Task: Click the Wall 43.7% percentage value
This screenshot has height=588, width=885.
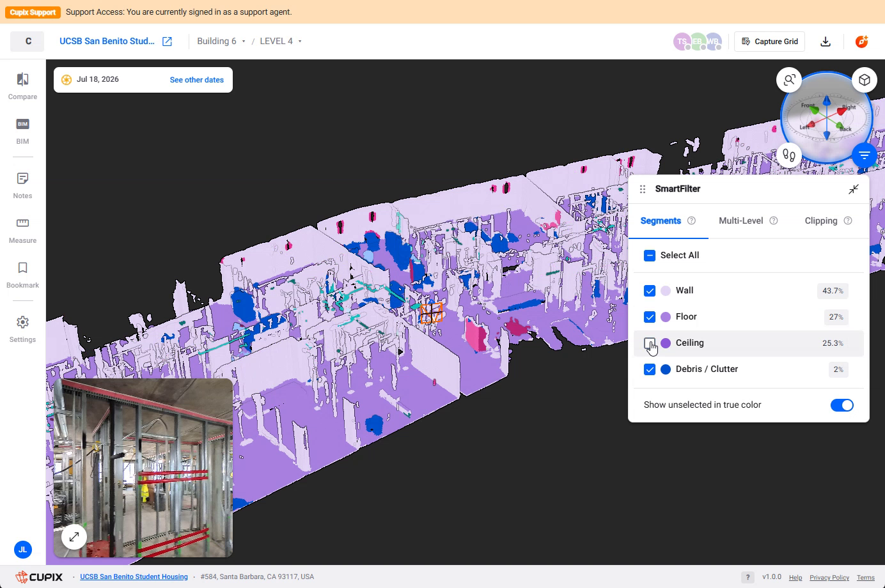Action: tap(833, 291)
